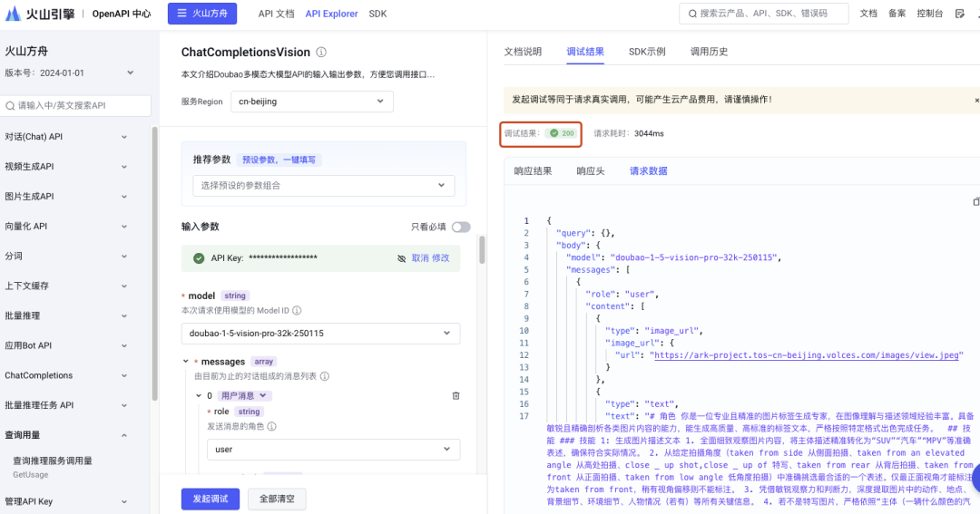Click 文档 link in top right
Image resolution: width=980 pixels, height=514 pixels.
[x=868, y=14]
